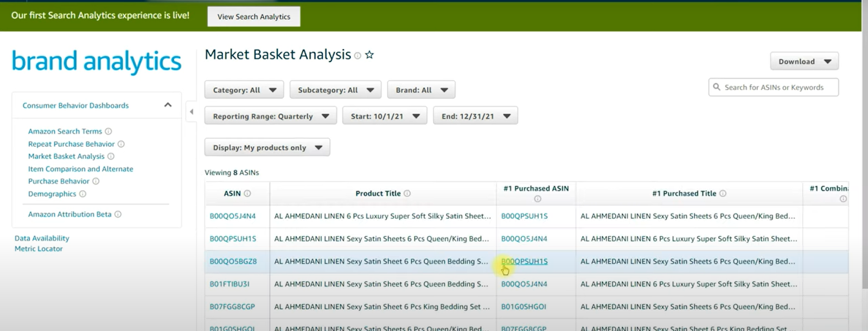Click the brand analytics logo
The width and height of the screenshot is (868, 331).
97,62
